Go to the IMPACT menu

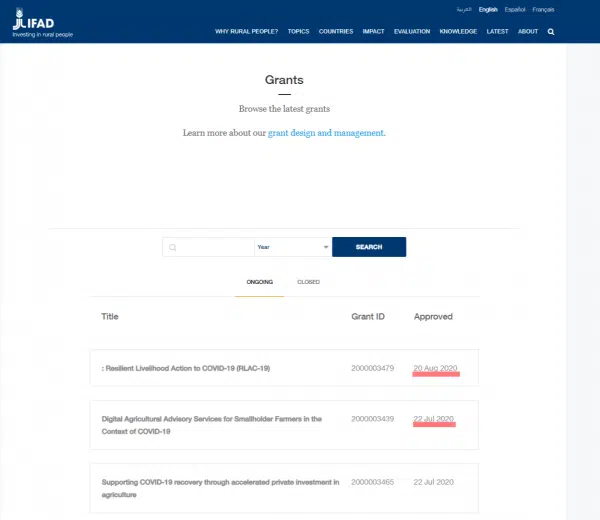coord(374,31)
